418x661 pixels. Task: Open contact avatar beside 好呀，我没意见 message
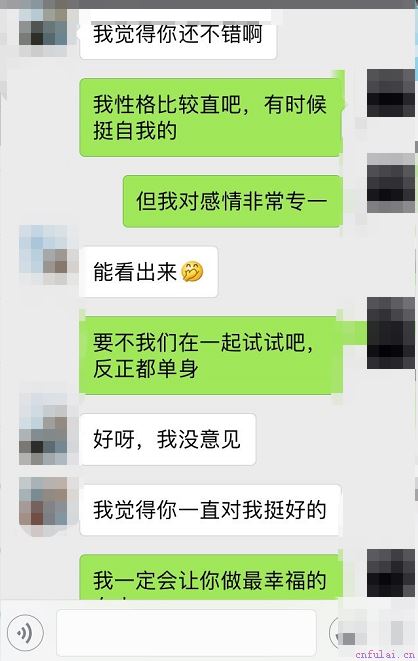pyautogui.click(x=43, y=429)
